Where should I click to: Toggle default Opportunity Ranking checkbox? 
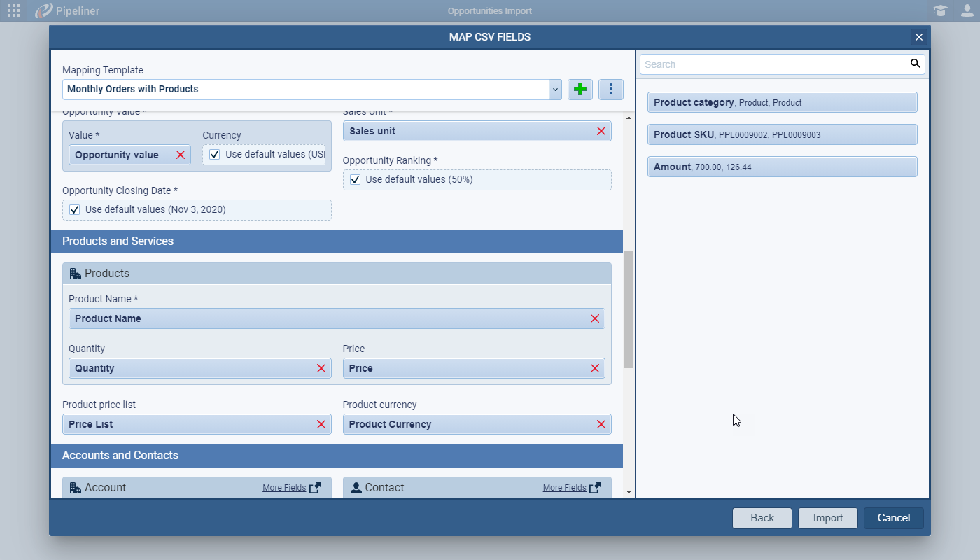pos(355,179)
